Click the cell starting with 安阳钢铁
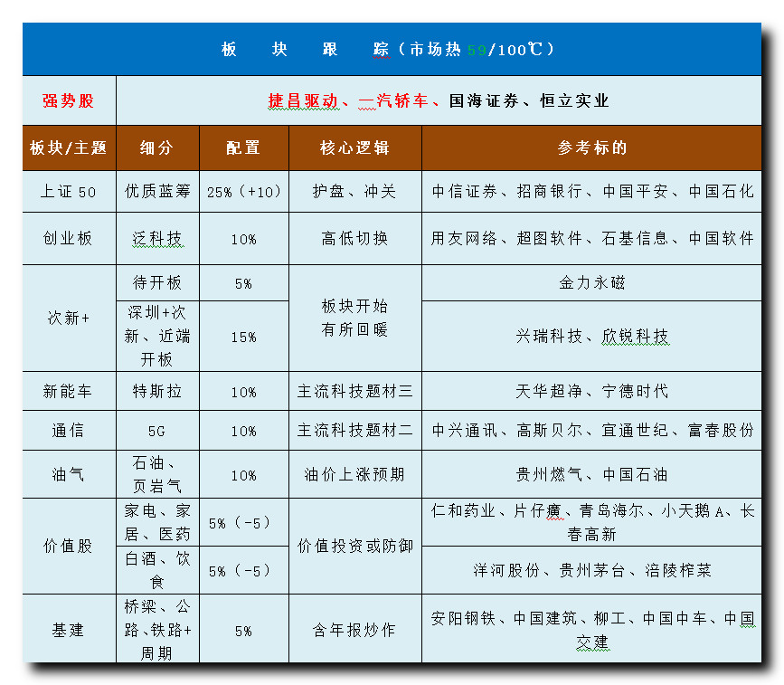The height and width of the screenshot is (685, 784). 592,630
